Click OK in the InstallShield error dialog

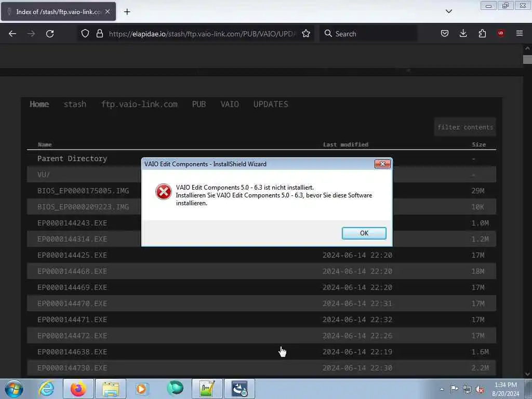tap(364, 233)
